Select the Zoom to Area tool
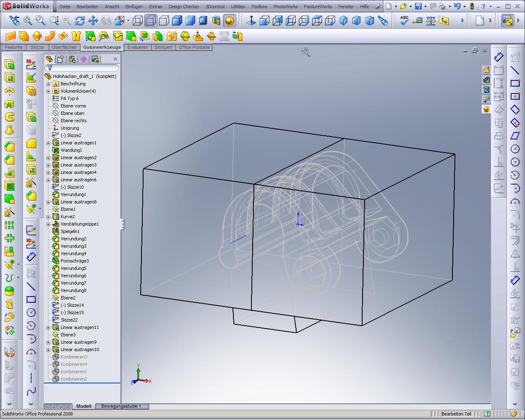This screenshot has width=525, height=420. coord(40,21)
